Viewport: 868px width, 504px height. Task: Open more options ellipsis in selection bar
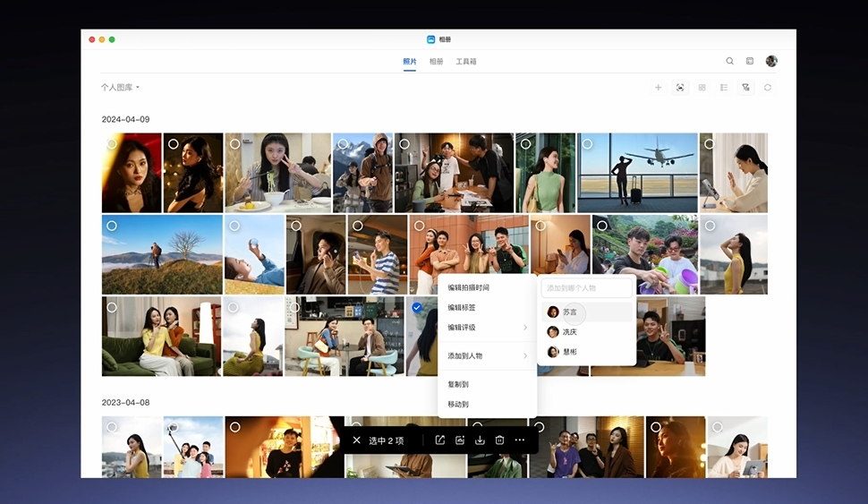(x=520, y=440)
